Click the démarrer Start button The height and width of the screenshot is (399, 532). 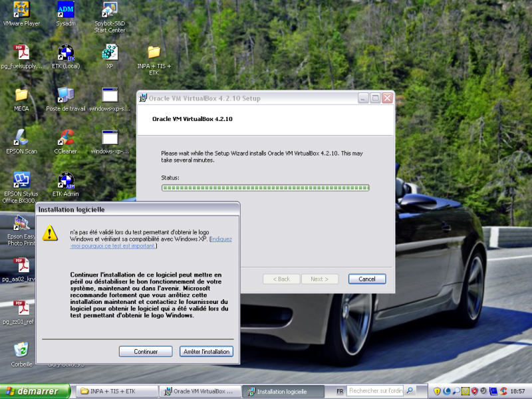35,391
